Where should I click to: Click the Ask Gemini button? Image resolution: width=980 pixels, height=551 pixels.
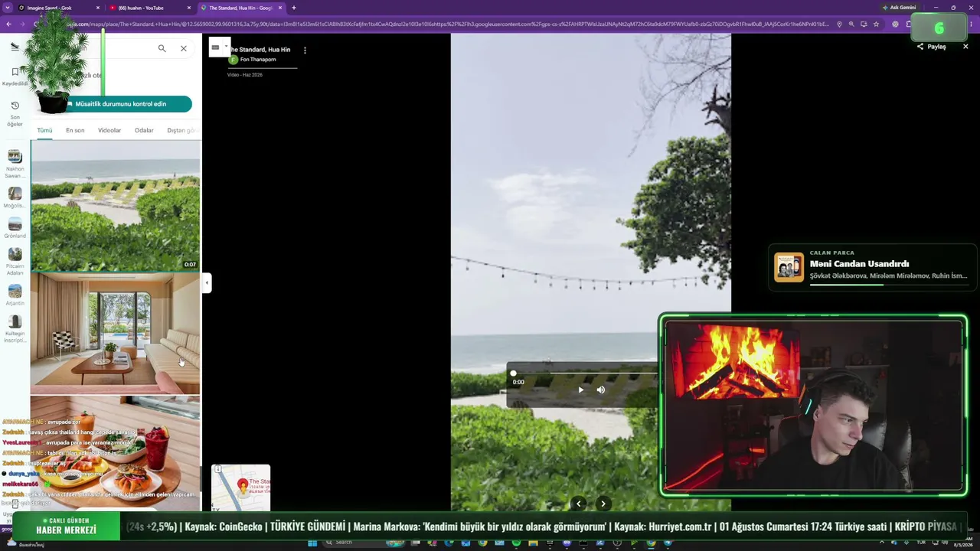900,8
